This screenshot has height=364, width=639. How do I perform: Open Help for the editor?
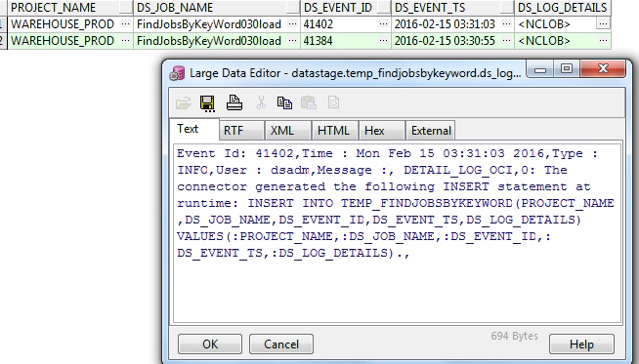coord(581,344)
